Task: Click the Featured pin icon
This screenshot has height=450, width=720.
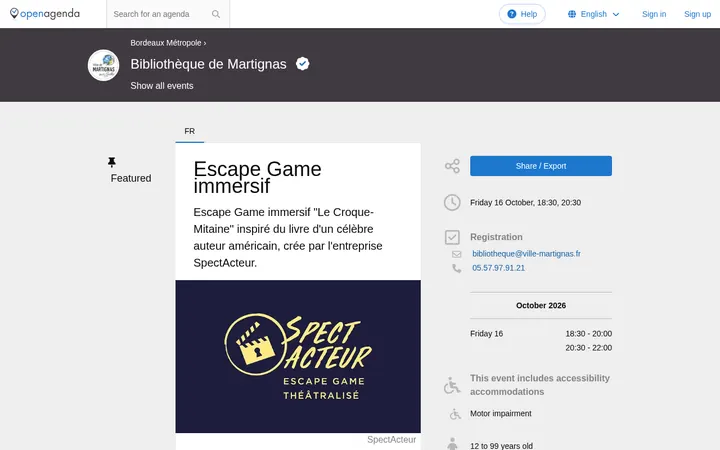Action: coord(112,162)
